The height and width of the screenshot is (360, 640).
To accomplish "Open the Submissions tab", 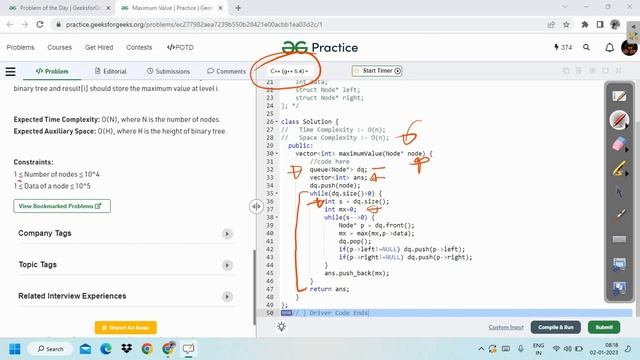I will 168,71.
